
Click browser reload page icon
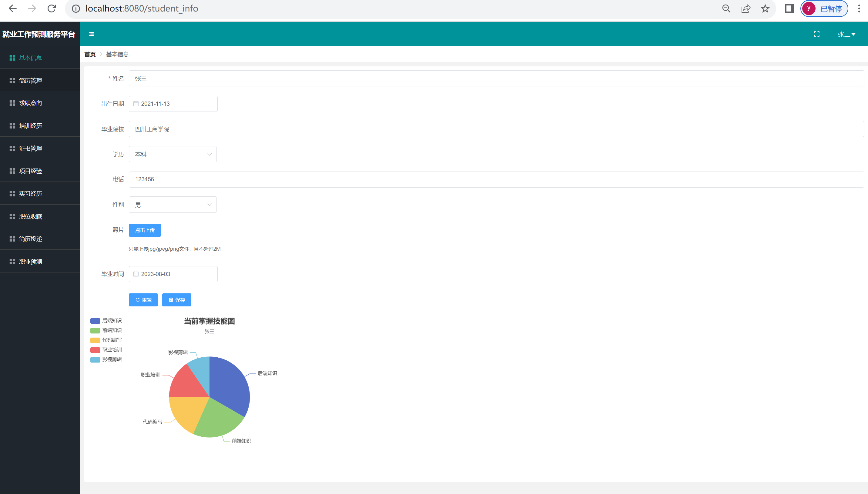point(52,8)
